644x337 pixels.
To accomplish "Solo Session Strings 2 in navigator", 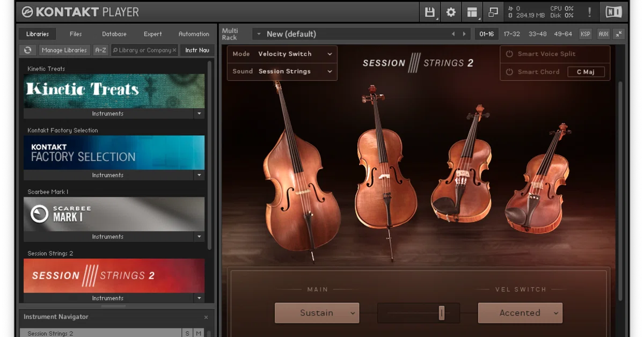I will (x=187, y=333).
